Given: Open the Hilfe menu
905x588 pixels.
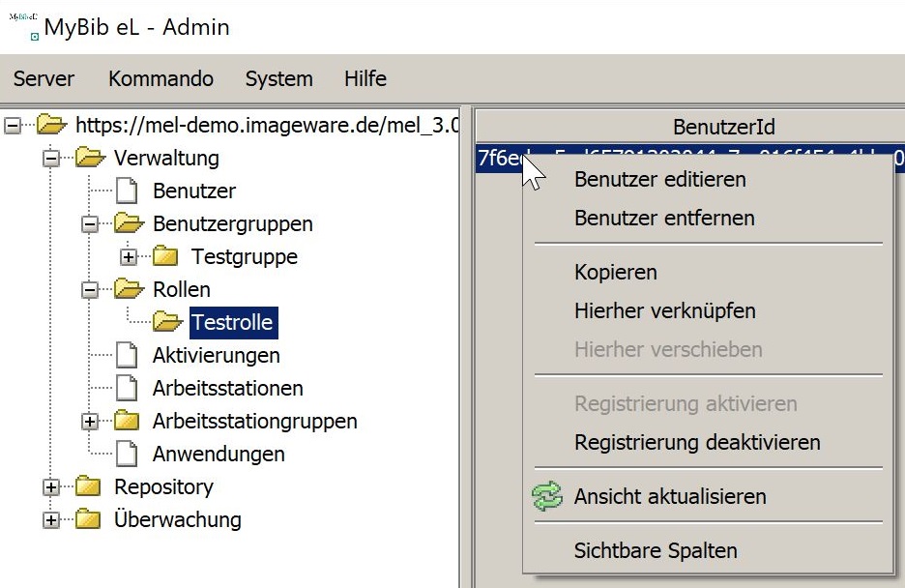Looking at the screenshot, I should [x=365, y=78].
